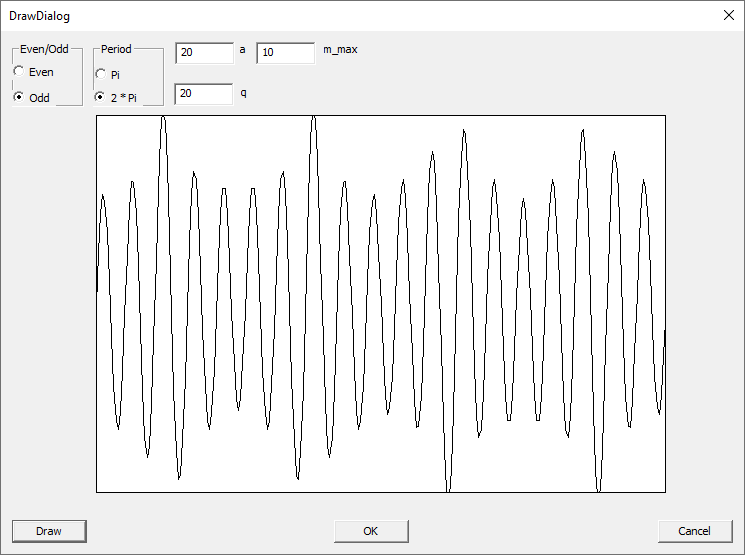Click the leftmost tall peak of the waveform
This screenshot has width=745, height=555.
click(163, 120)
